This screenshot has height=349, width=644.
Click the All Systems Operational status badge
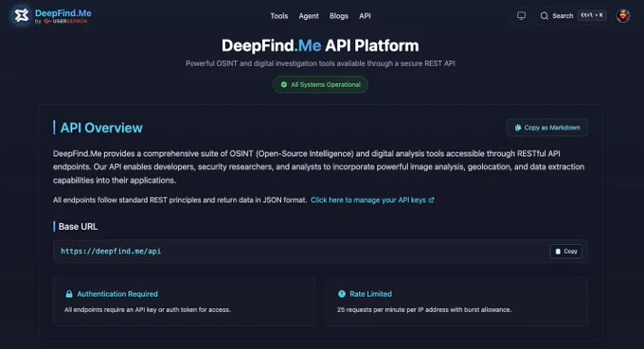(x=320, y=84)
